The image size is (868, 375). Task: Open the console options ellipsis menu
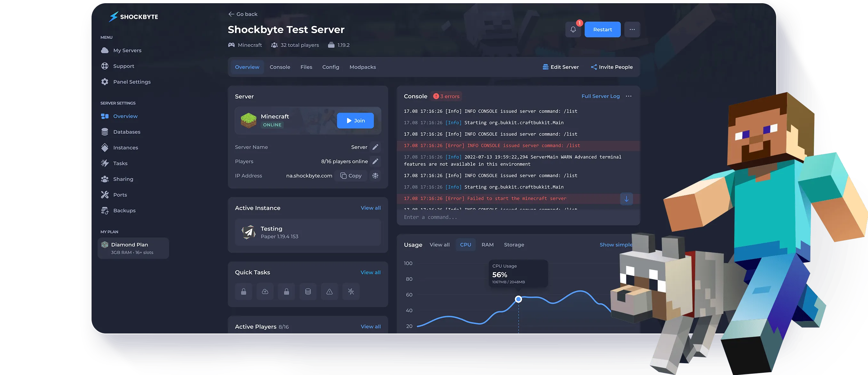tap(628, 96)
